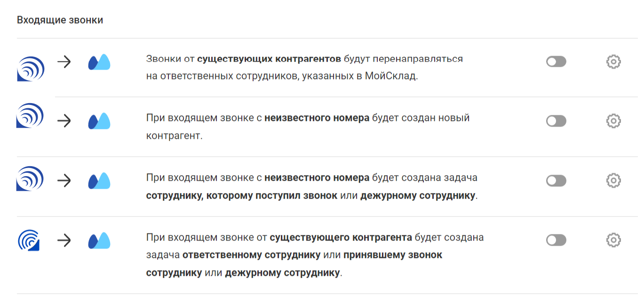Screen dimensions: 644x298
Task: Click MoySklad logo in first rule row
Action: pyautogui.click(x=99, y=62)
